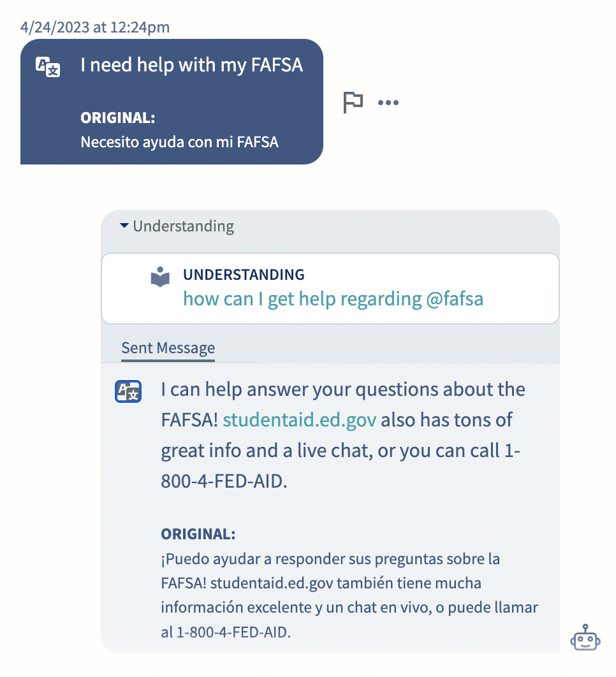This screenshot has height=677, width=616.
Task: Click the Understanding expander label
Action: 183,226
